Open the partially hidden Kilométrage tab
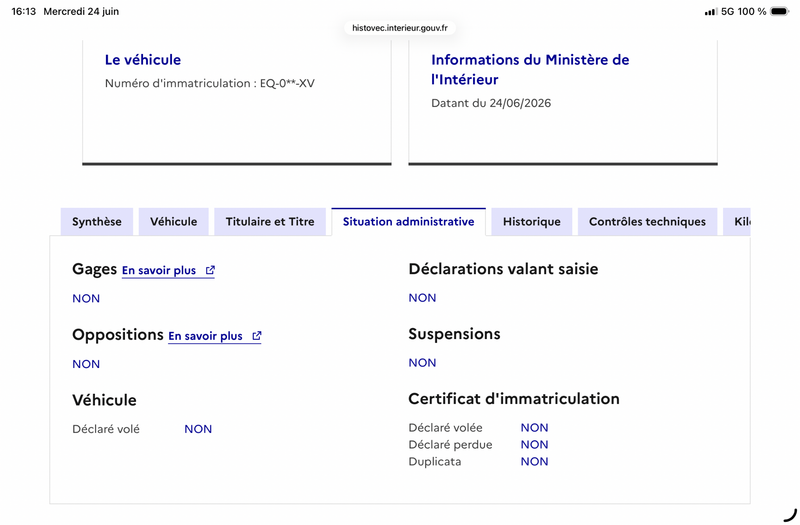The width and height of the screenshot is (800, 525). (737, 221)
